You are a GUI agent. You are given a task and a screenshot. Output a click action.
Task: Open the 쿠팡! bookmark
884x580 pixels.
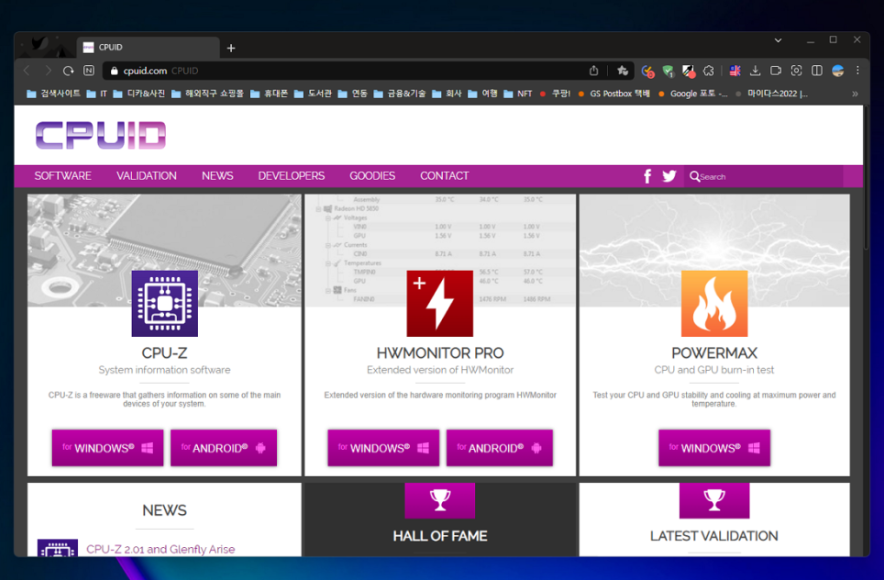555,94
